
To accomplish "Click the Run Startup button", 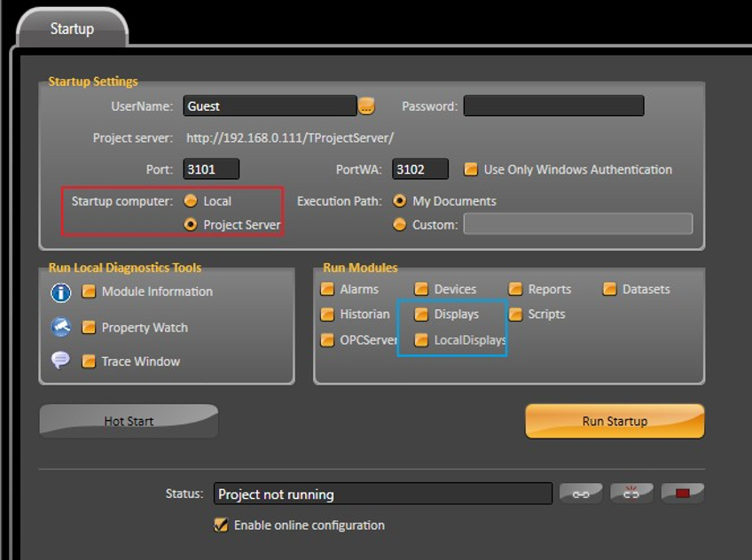I will [x=615, y=421].
